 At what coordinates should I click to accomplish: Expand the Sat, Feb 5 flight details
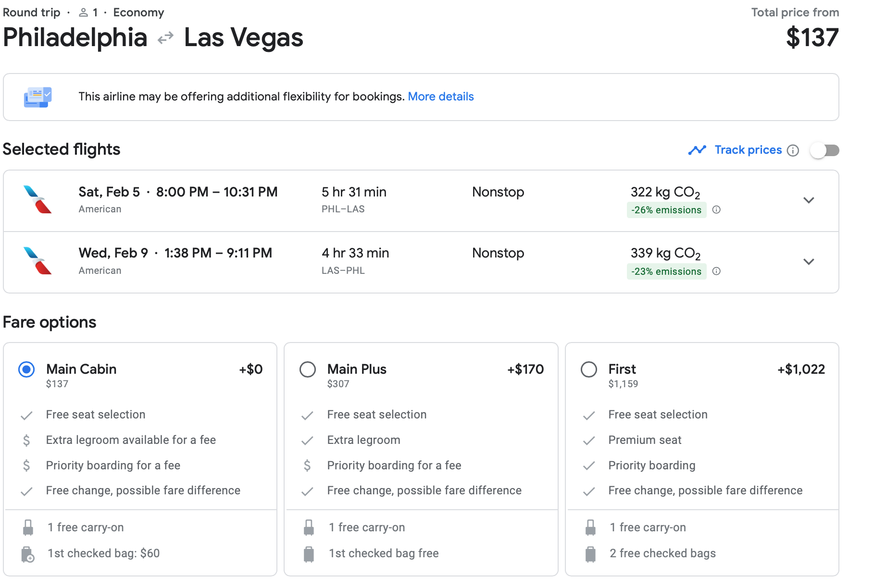click(x=809, y=200)
